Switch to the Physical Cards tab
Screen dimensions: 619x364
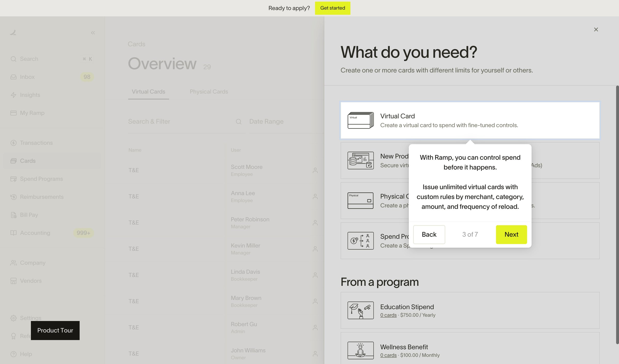tap(209, 92)
